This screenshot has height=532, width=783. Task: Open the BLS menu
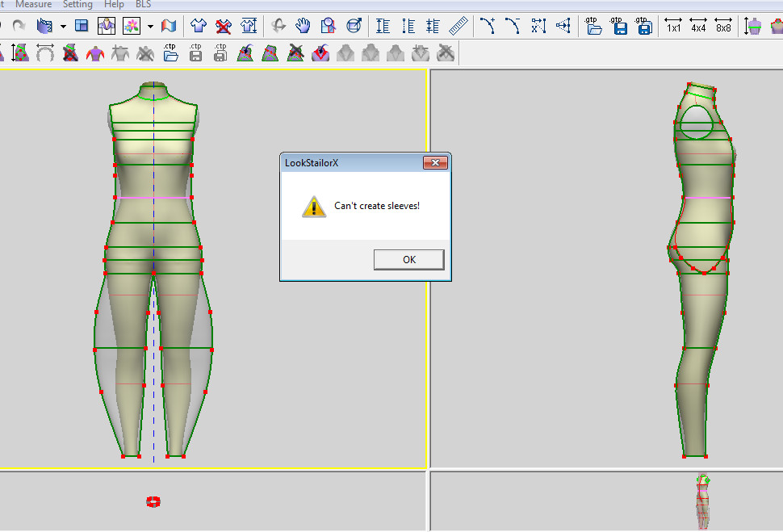pos(143,5)
